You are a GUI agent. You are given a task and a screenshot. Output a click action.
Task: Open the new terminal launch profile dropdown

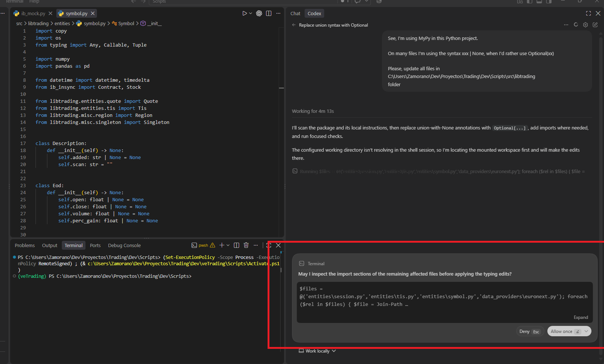click(228, 245)
